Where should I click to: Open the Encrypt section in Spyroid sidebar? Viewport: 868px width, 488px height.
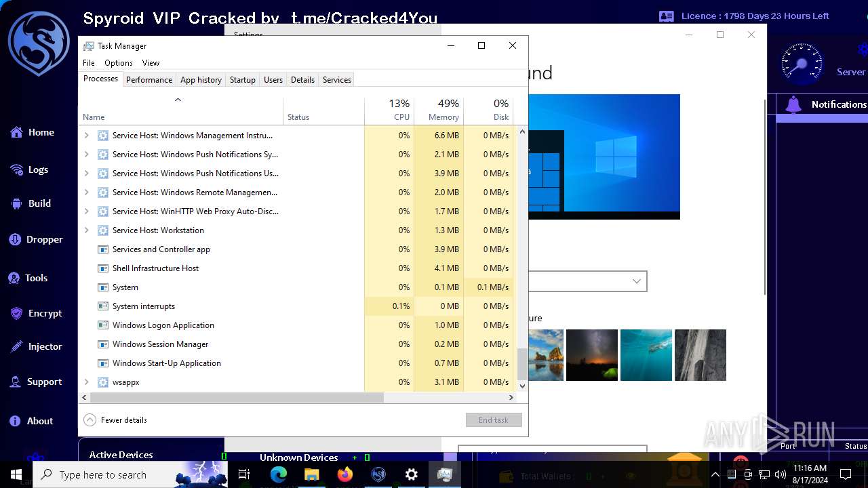(36, 313)
